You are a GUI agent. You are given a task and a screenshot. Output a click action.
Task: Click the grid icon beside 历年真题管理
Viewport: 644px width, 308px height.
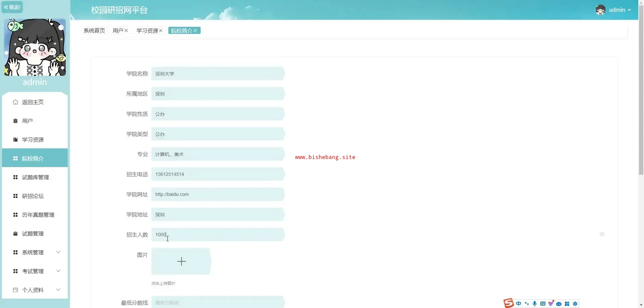tap(15, 215)
